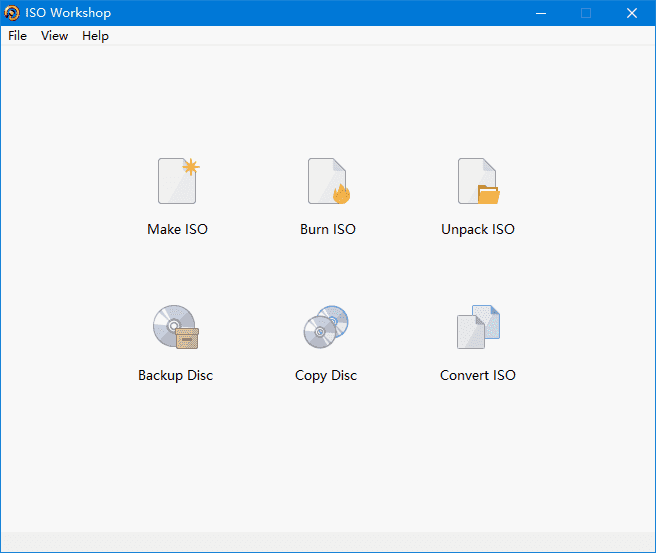The width and height of the screenshot is (656, 553).
Task: Click the Make ISO page icon with star
Action: 178,181
